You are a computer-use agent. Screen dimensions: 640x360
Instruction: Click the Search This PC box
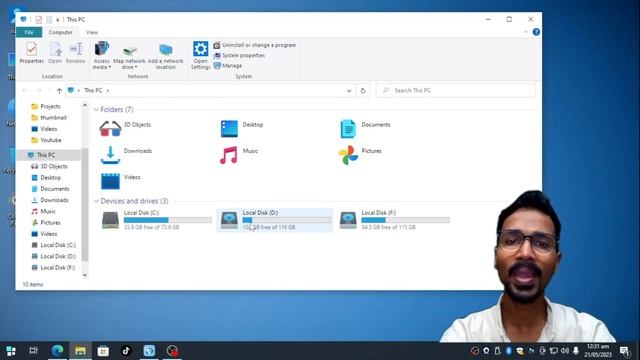pos(456,91)
